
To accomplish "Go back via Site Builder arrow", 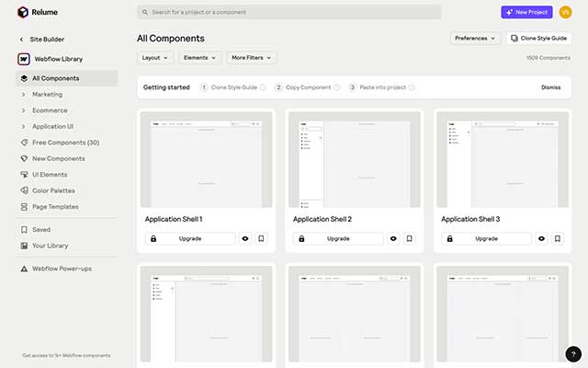I will [21, 39].
